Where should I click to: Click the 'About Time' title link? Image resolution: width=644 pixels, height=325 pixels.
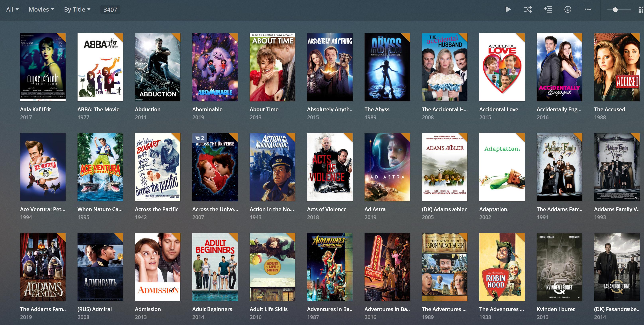264,109
